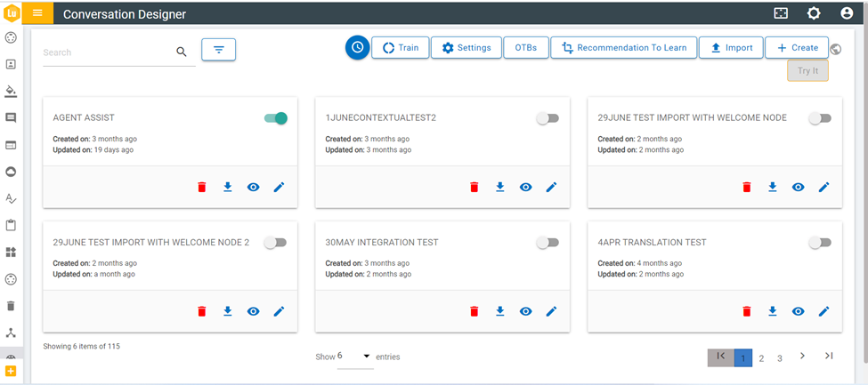The image size is (868, 385).
Task: Open the header gear settings icon
Action: [814, 14]
